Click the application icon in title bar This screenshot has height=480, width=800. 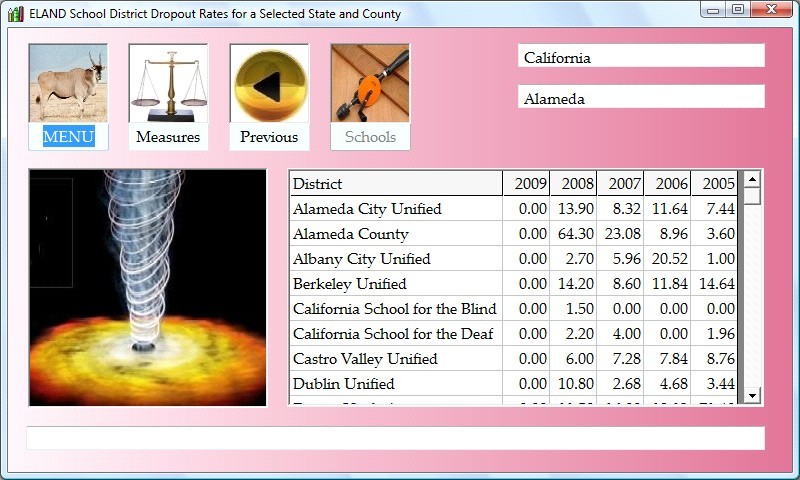tap(15, 14)
